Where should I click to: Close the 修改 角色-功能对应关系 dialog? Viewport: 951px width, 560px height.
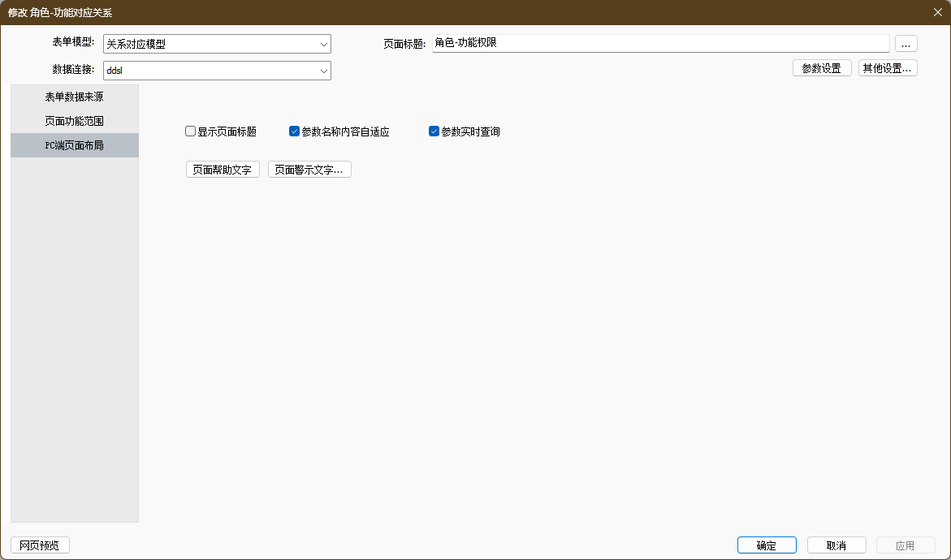(x=937, y=12)
